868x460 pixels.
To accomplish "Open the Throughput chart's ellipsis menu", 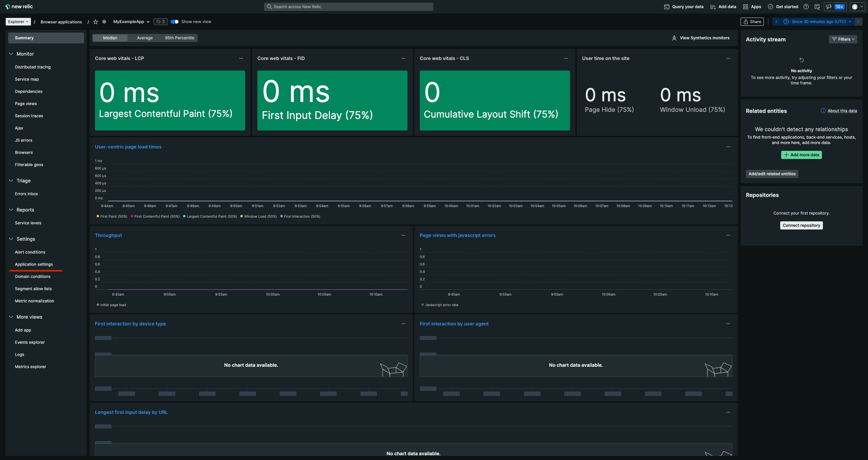I will coord(403,235).
